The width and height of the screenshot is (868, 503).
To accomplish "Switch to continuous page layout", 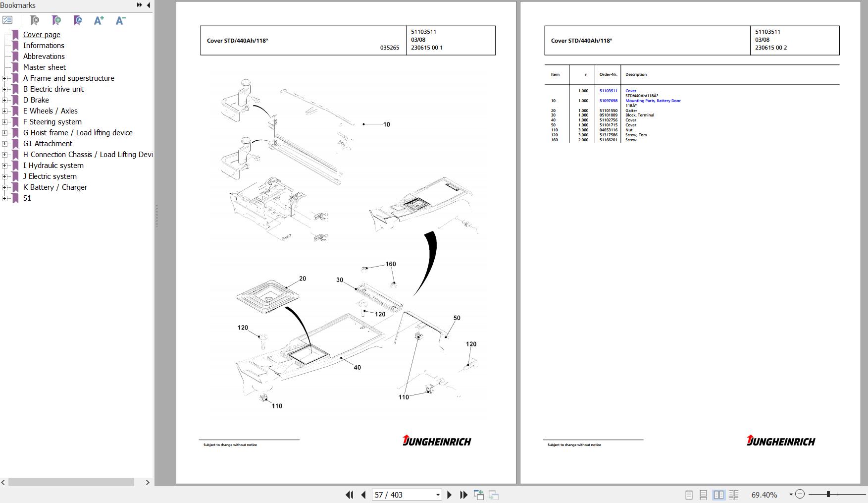I will (x=703, y=495).
